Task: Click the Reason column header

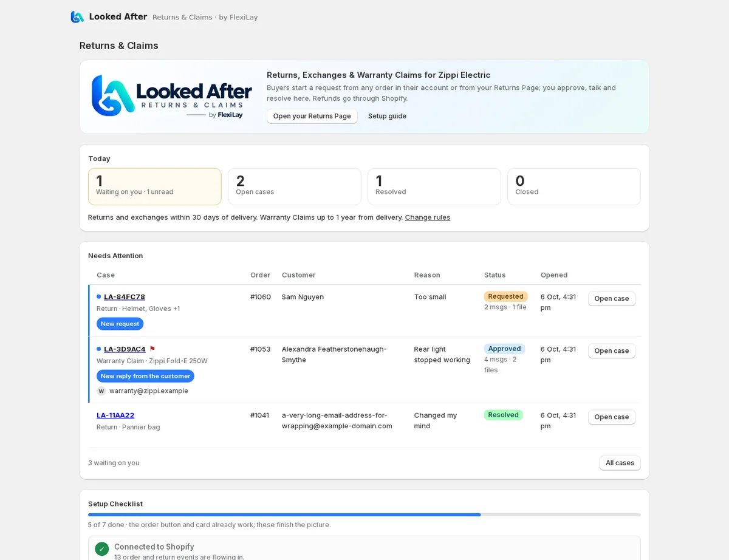Action: 427,275
